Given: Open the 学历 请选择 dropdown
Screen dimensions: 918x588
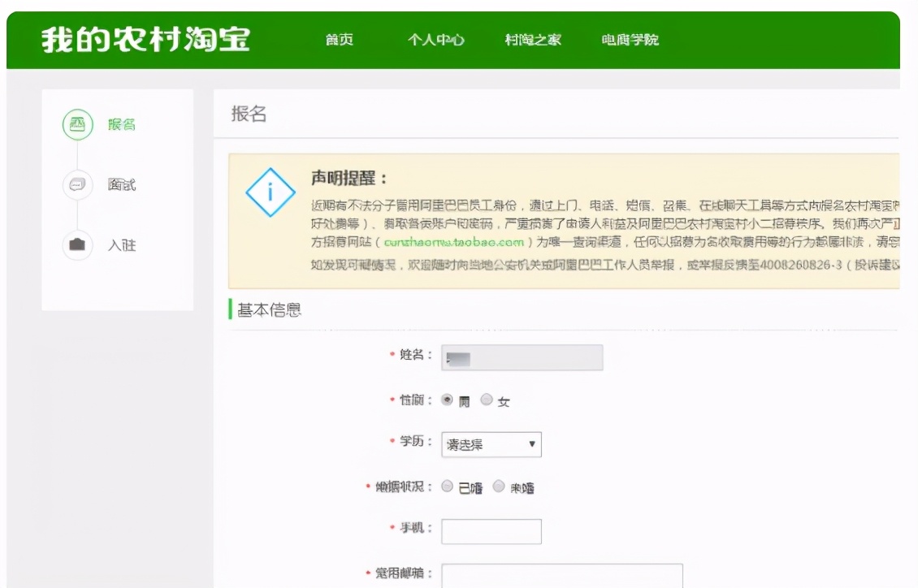Looking at the screenshot, I should click(491, 445).
